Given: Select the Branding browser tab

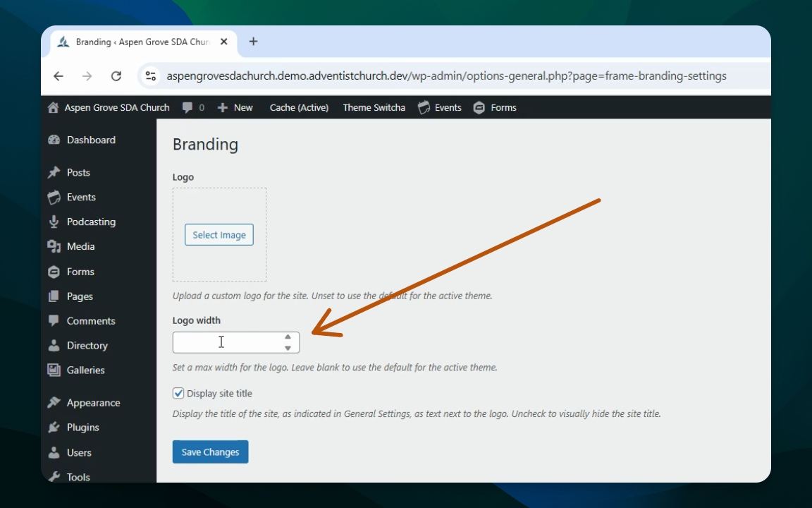Looking at the screenshot, I should 142,42.
